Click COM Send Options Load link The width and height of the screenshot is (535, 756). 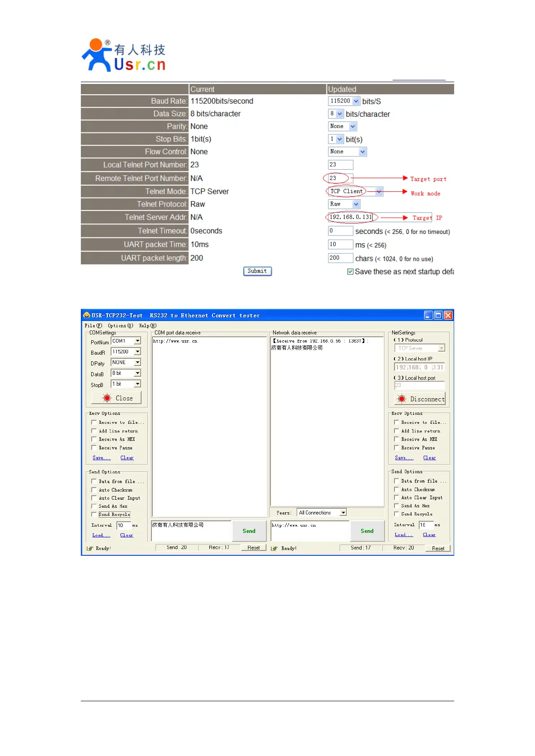[101, 535]
